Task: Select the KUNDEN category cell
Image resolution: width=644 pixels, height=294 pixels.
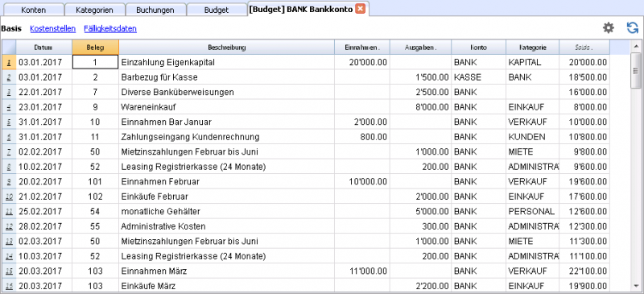Action: pyautogui.click(x=532, y=137)
